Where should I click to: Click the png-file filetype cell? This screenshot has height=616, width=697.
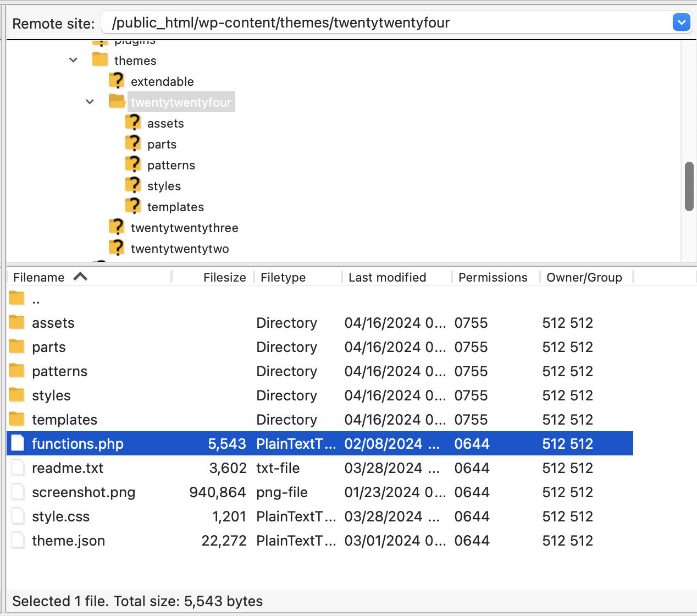(x=281, y=492)
